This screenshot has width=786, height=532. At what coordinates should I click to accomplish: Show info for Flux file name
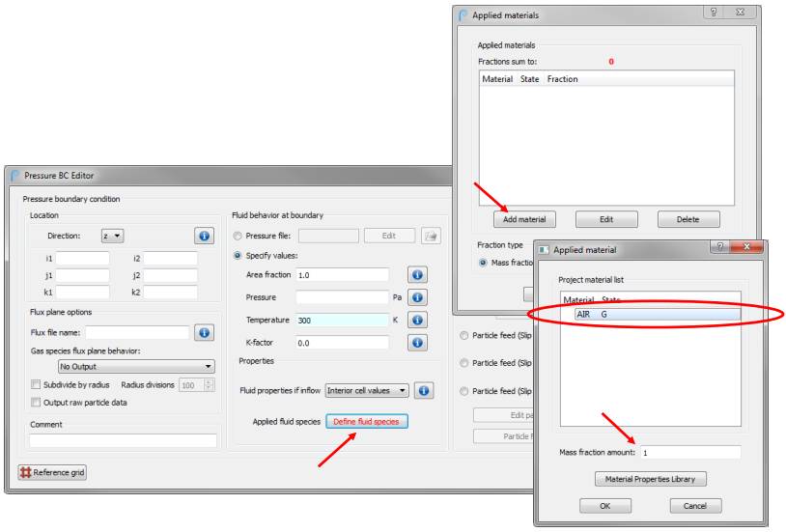pyautogui.click(x=204, y=332)
